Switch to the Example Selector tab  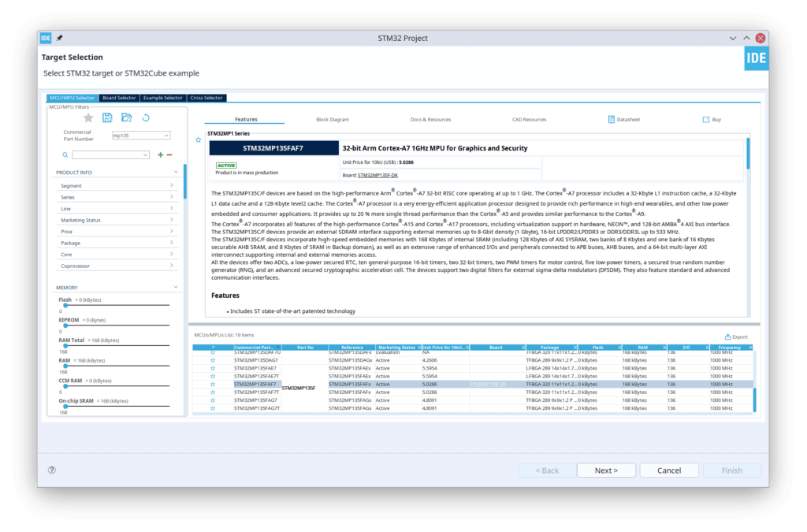[162, 98]
